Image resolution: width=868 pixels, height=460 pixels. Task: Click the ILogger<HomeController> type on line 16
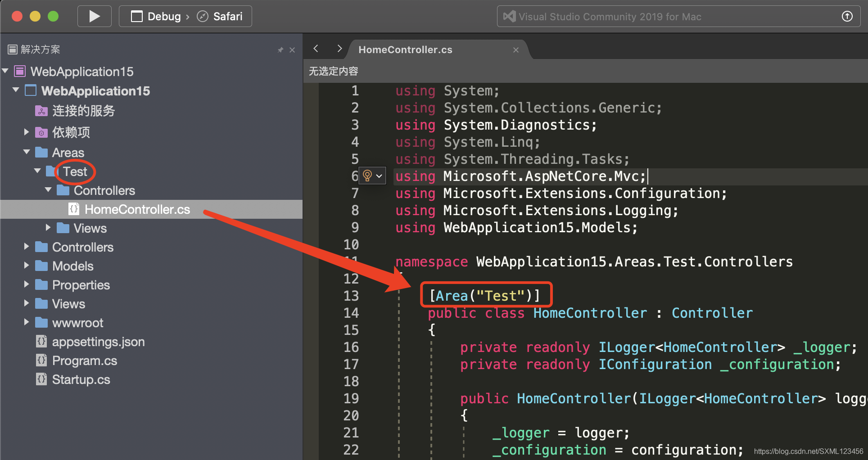pyautogui.click(x=692, y=347)
